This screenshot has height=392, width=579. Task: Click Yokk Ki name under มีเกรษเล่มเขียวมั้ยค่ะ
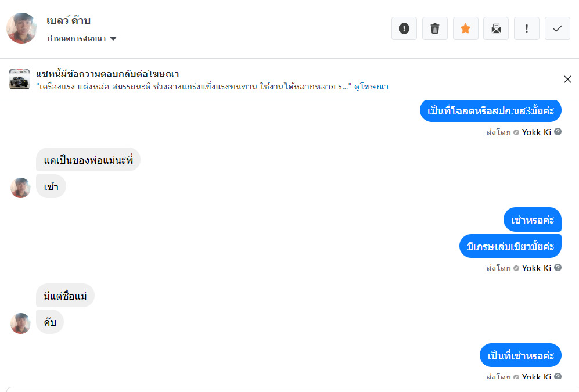[536, 268]
